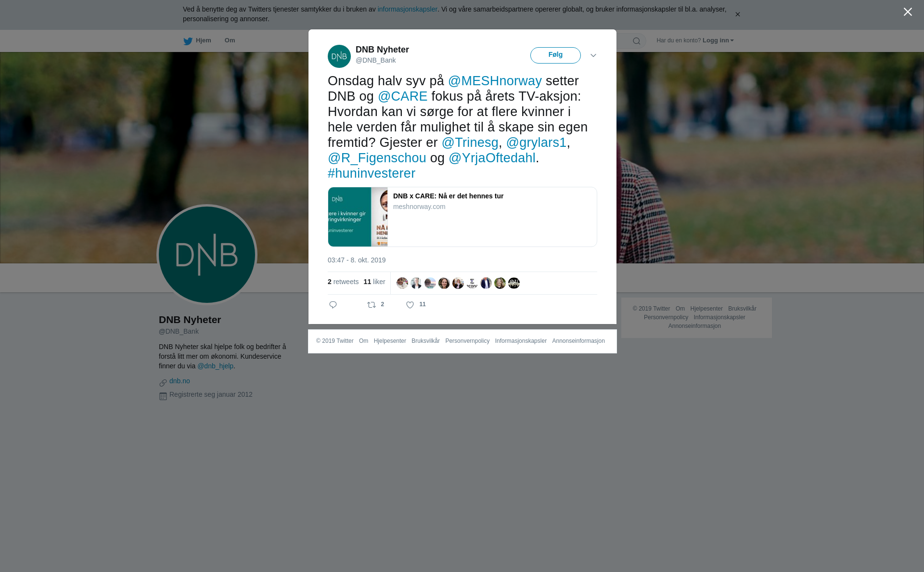
Task: Open the #huninvesterer hashtag
Action: (372, 173)
